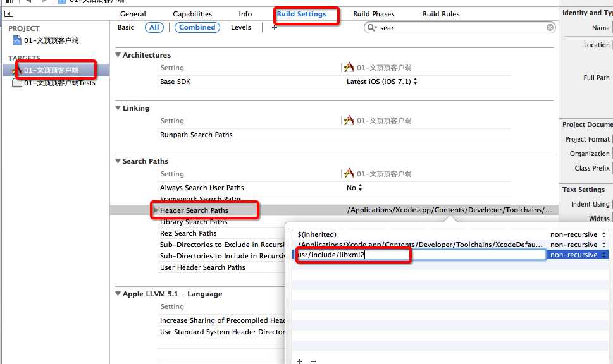The height and width of the screenshot is (364, 613).
Task: Select the Framework Search Paths setting
Action: 201,199
